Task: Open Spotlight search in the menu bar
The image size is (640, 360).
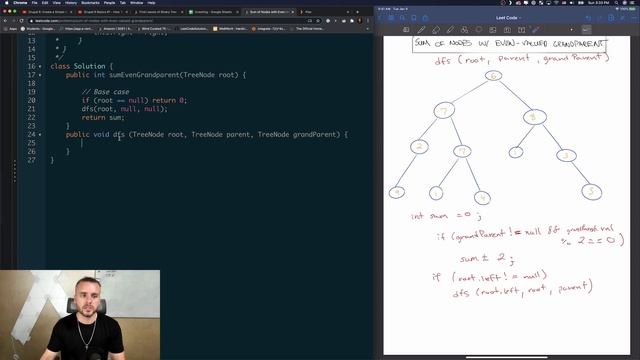Action: [616, 2]
